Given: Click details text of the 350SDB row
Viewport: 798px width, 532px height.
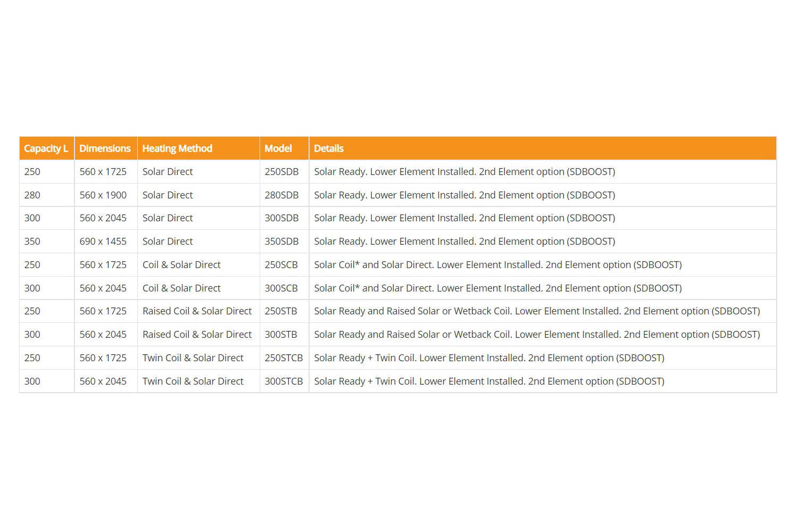Looking at the screenshot, I should 464,242.
